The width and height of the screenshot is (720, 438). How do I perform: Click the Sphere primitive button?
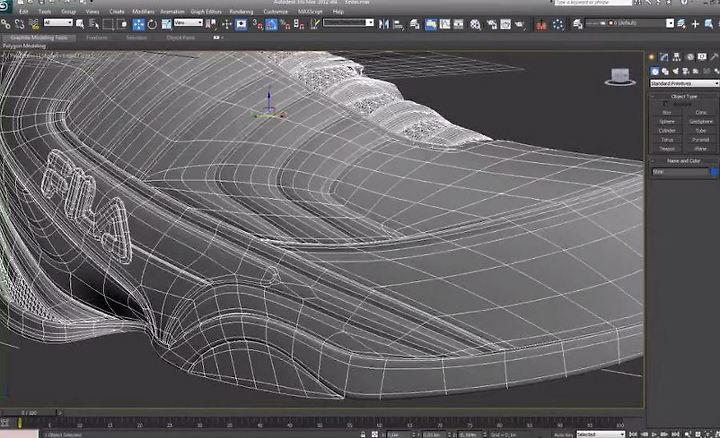[667, 122]
